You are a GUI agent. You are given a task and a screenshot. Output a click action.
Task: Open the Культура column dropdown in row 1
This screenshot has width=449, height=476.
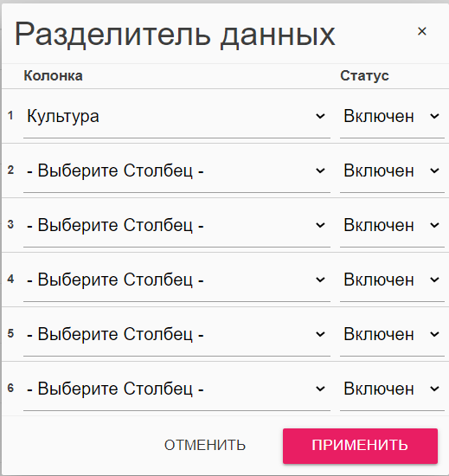pos(176,117)
